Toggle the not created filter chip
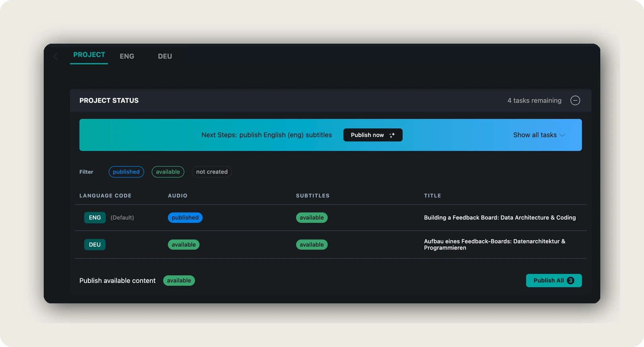The width and height of the screenshot is (644, 347). click(x=212, y=172)
